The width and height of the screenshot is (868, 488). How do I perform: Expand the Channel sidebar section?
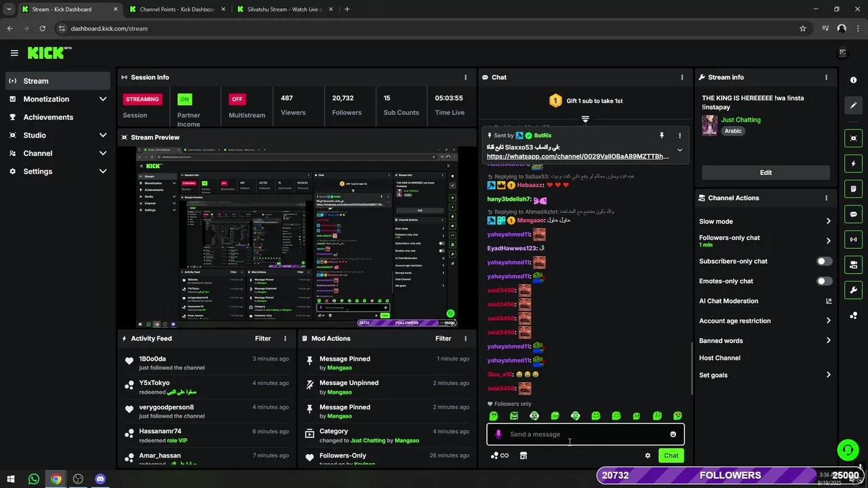coord(103,153)
